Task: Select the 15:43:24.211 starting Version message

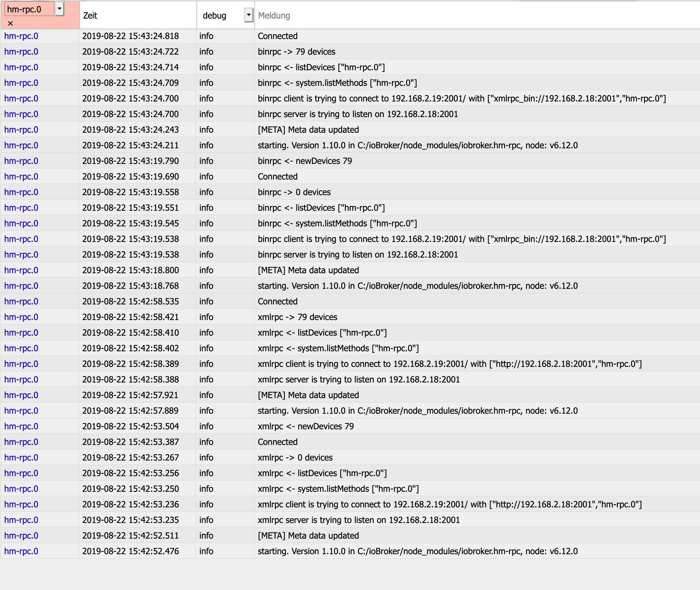Action: pos(417,145)
